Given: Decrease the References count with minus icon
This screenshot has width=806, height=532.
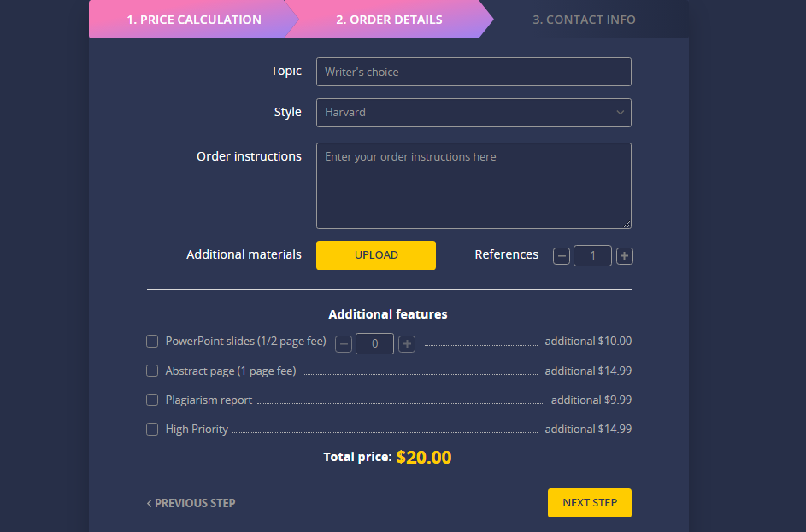Looking at the screenshot, I should tap(562, 255).
